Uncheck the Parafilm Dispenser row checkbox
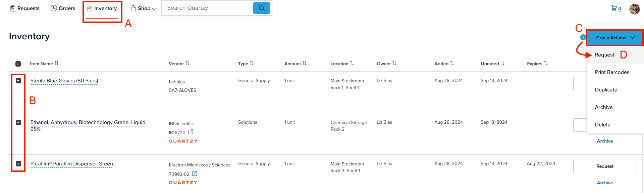The height and width of the screenshot is (193, 644). coord(18,164)
